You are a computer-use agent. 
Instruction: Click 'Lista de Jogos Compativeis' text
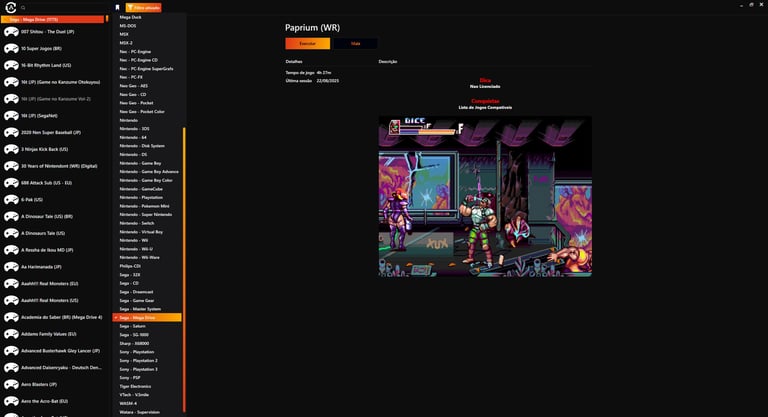coord(485,107)
